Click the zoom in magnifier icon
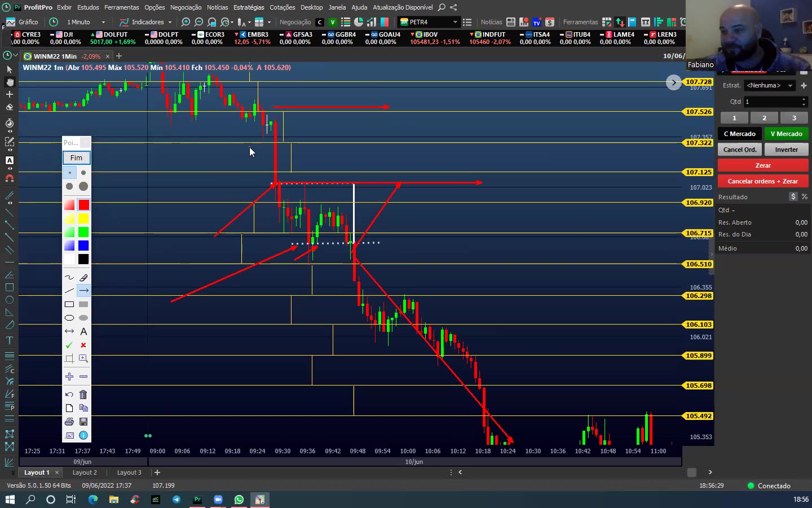This screenshot has height=508, width=812. 185,22
